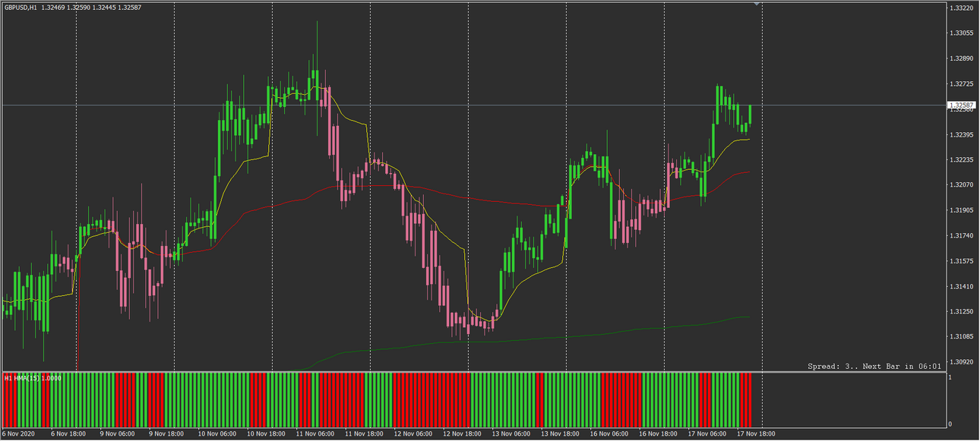Click the 9 Nov 18:00 time label
This screenshot has height=441, width=980.
pyautogui.click(x=167, y=434)
